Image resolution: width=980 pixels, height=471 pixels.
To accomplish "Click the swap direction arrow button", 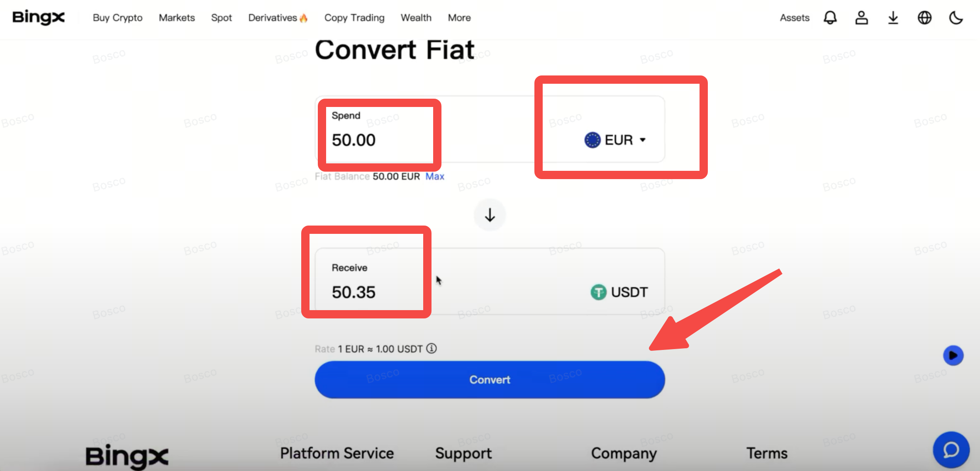I will tap(490, 215).
